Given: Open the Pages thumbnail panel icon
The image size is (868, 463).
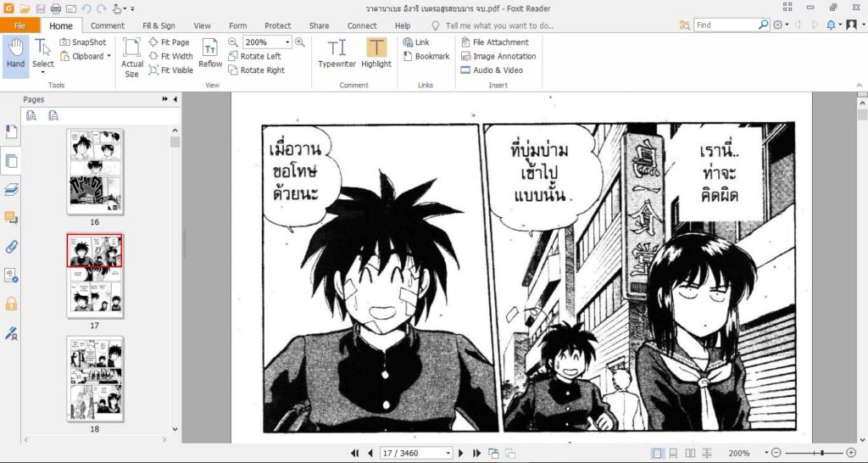Looking at the screenshot, I should point(11,161).
